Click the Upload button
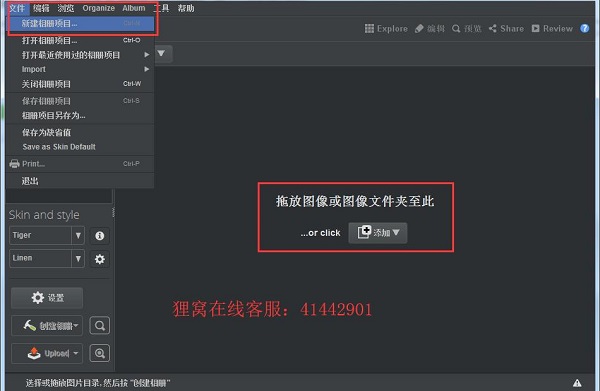Viewport: 600px width, 391px height. click(x=47, y=353)
